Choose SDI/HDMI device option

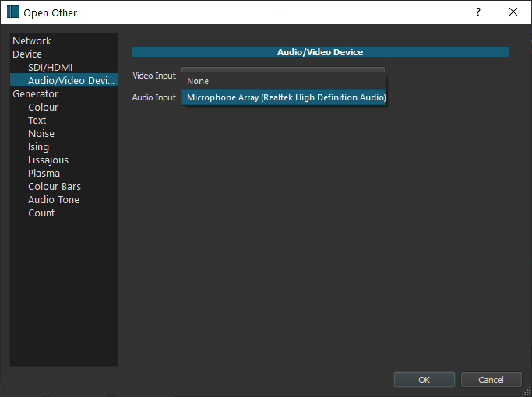click(x=50, y=68)
